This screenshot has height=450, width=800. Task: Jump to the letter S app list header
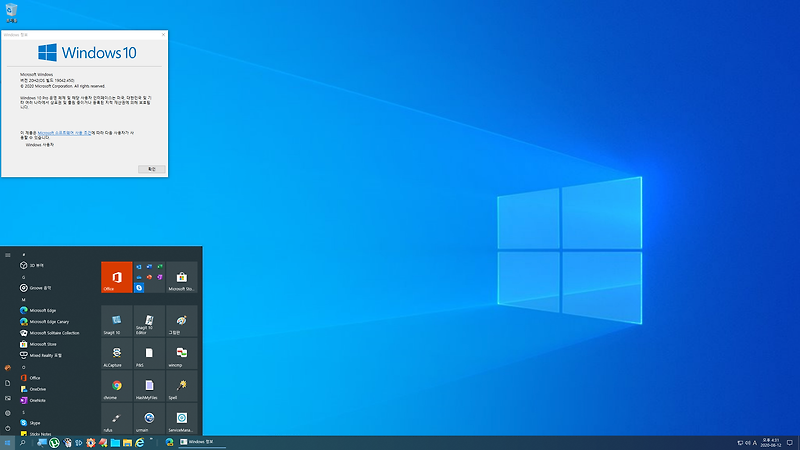tap(23, 412)
